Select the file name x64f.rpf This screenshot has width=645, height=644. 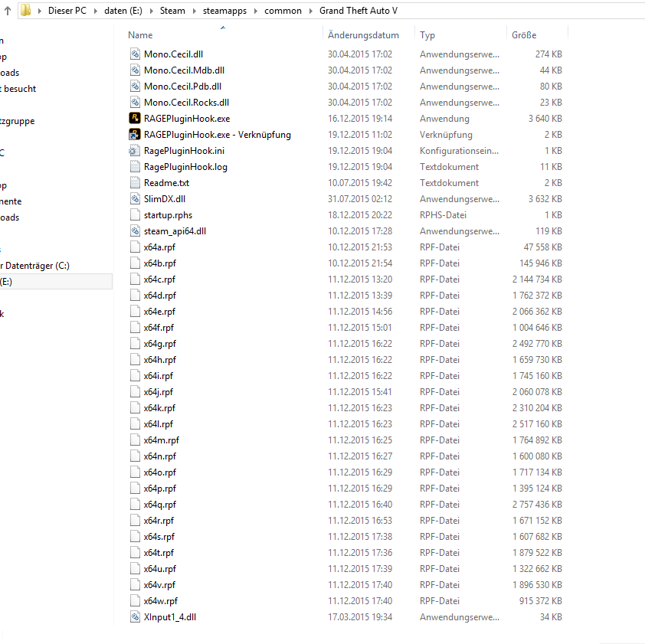point(159,327)
